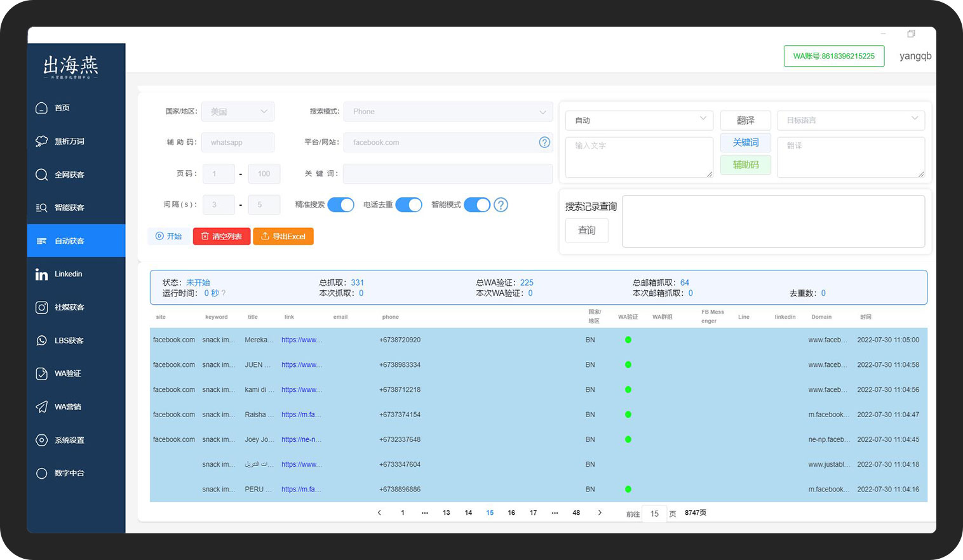The image size is (963, 560).
Task: Click the WA账号 8618396215225 button
Action: (834, 56)
